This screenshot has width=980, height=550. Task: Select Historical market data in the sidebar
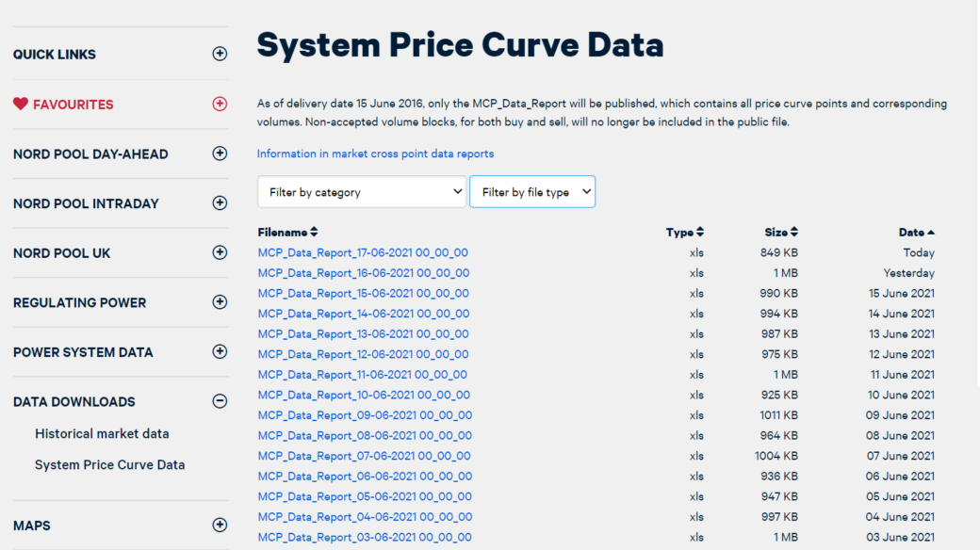[x=102, y=433]
